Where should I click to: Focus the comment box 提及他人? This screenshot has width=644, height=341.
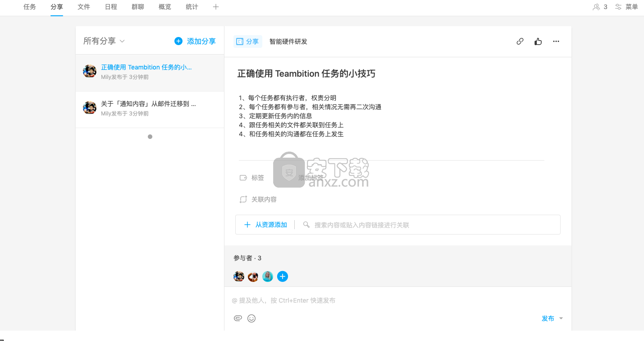coord(397,300)
